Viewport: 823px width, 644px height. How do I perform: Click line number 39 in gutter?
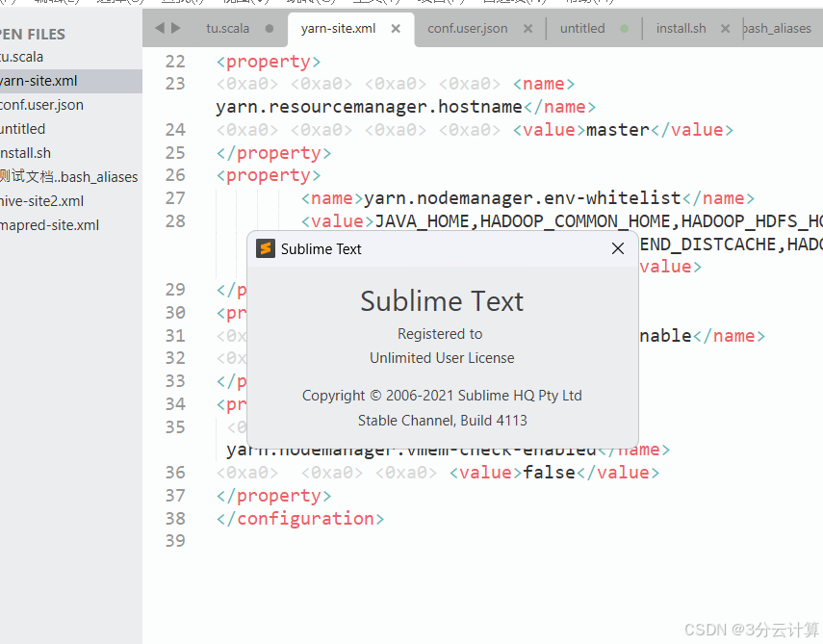click(175, 541)
